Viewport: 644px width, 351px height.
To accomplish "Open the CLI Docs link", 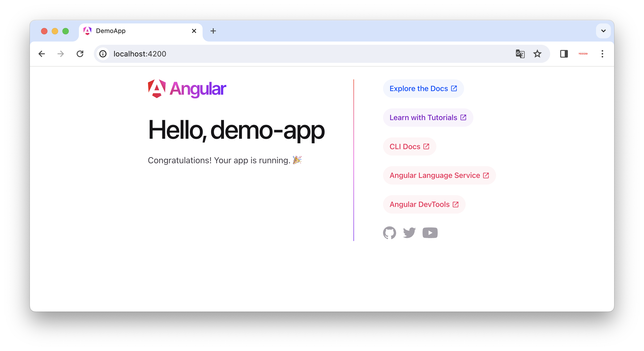I will [409, 146].
